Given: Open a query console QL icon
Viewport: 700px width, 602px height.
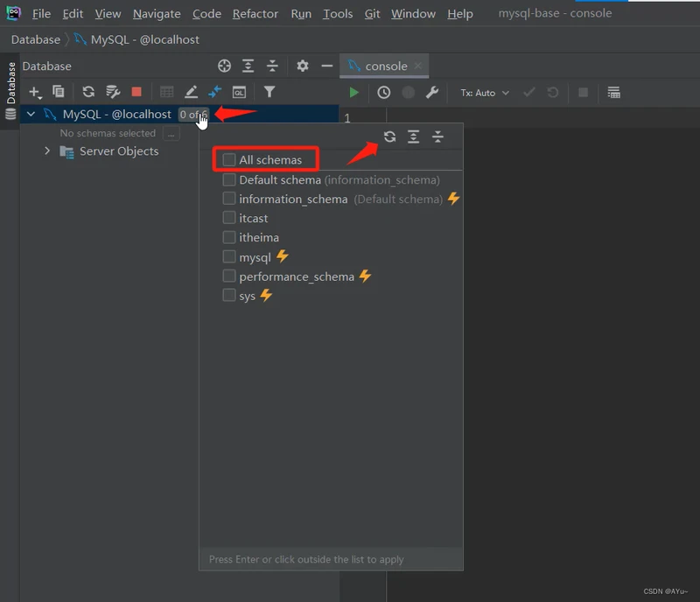Looking at the screenshot, I should pos(239,92).
